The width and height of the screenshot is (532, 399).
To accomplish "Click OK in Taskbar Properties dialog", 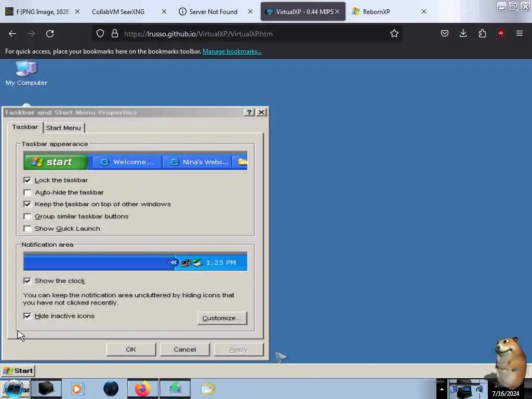I will [x=131, y=350].
